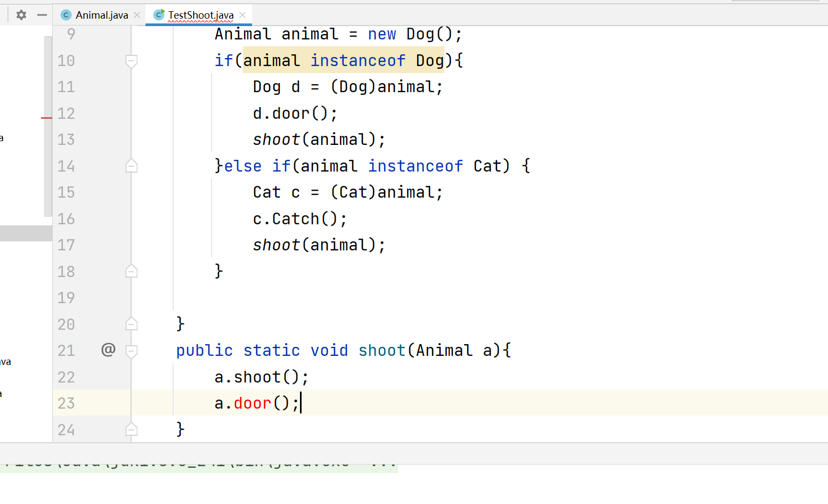Click the fold end marker at line 18
Screen dimensions: 828x504
click(x=132, y=271)
